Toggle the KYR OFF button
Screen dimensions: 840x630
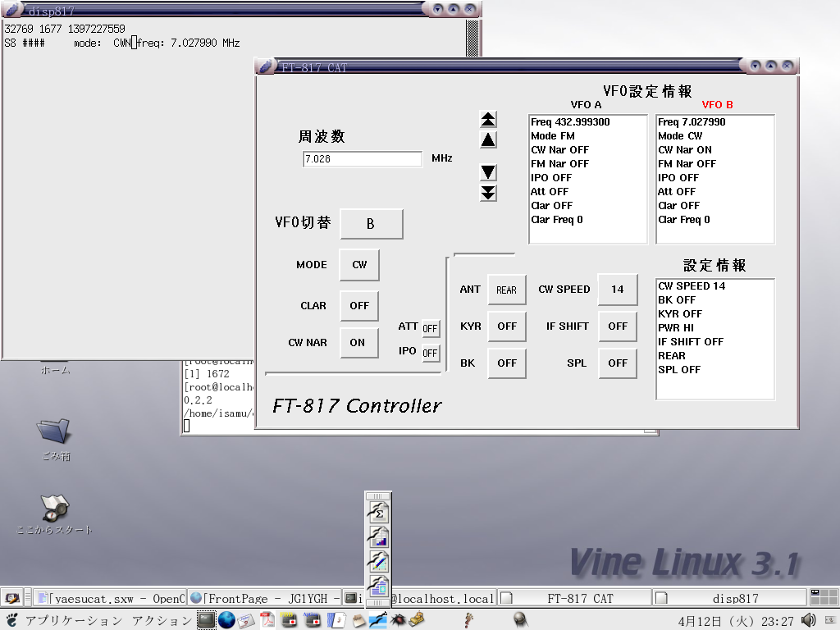[x=507, y=326]
